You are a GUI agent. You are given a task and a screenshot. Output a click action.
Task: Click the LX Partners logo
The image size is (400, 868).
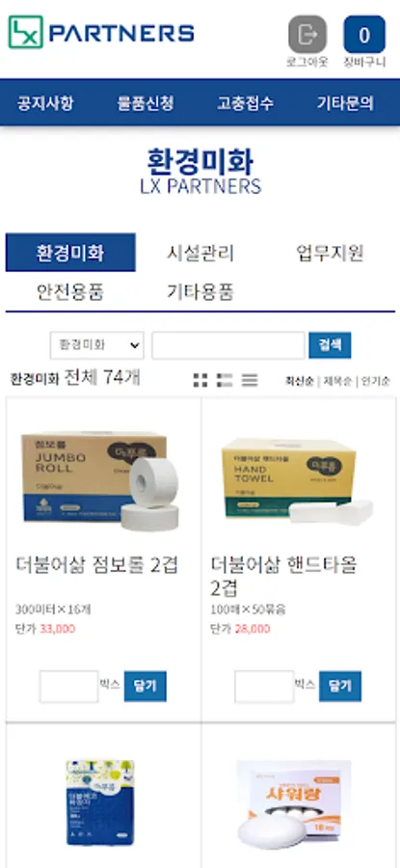[101, 32]
